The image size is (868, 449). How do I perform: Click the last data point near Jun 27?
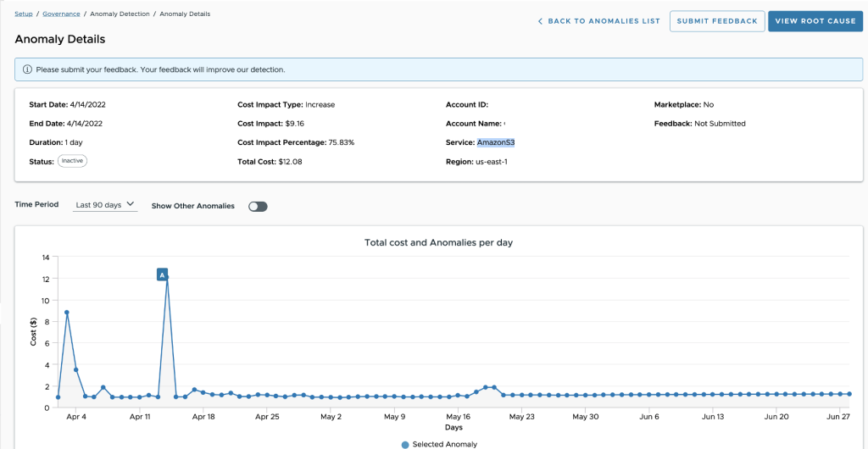click(849, 394)
